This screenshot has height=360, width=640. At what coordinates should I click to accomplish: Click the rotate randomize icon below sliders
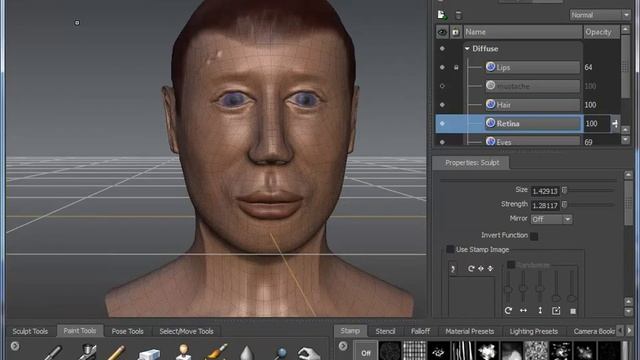click(508, 311)
